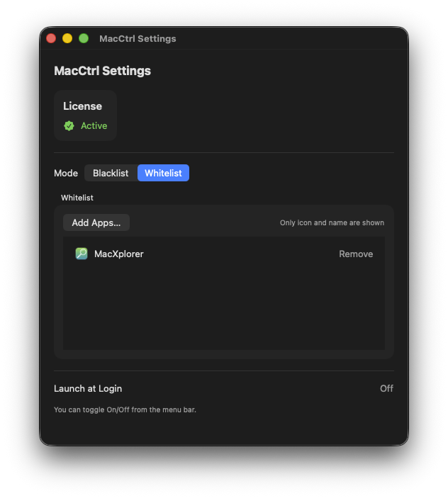Click the Launch at Login label

tap(88, 388)
